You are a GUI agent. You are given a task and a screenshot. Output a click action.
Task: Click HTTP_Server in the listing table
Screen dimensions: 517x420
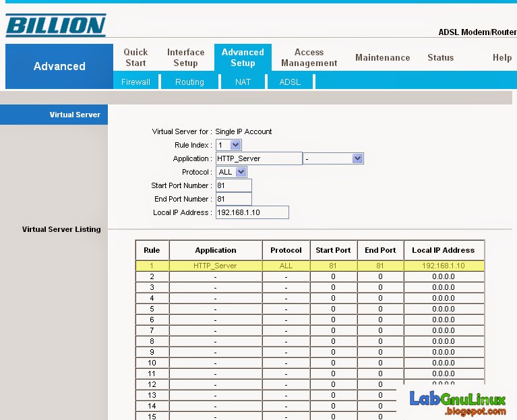click(215, 266)
